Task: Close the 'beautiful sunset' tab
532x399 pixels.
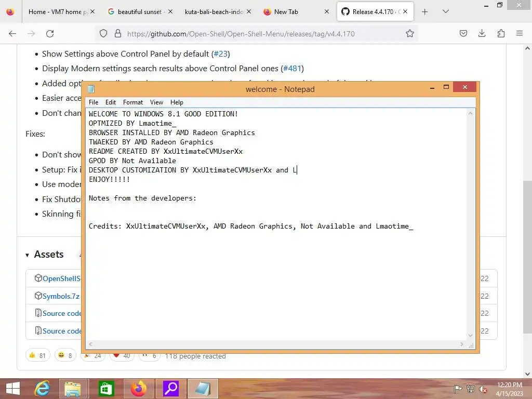Action: (170, 11)
